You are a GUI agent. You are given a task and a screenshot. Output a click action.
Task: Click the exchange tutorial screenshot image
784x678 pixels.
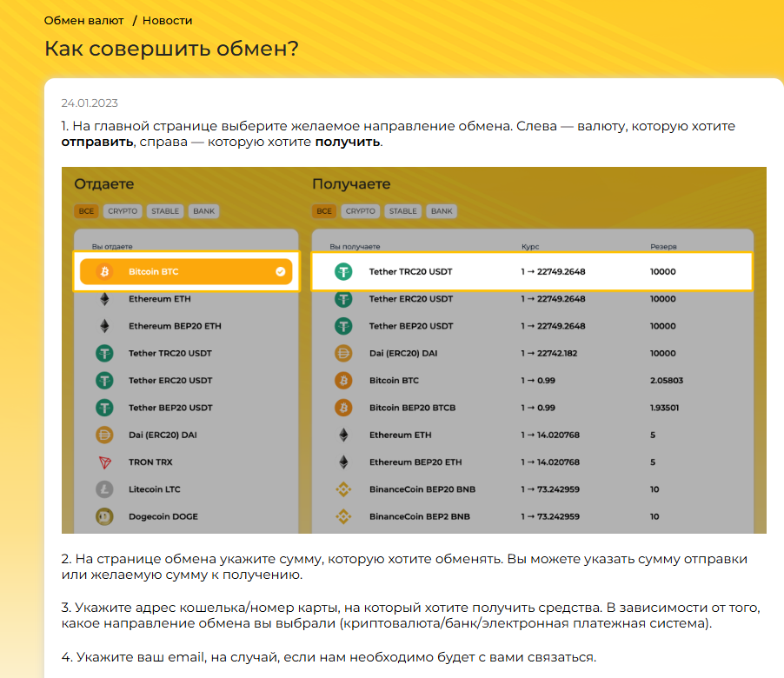414,350
